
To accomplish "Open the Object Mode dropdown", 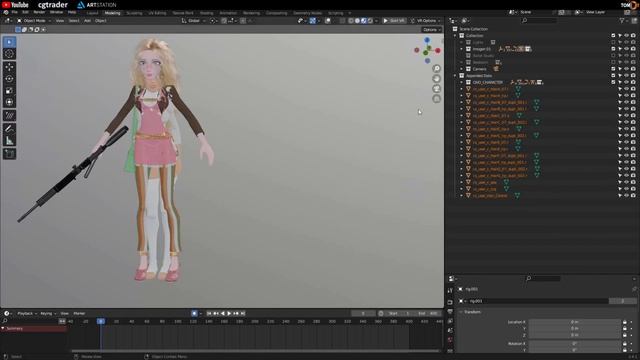I will click(34, 20).
